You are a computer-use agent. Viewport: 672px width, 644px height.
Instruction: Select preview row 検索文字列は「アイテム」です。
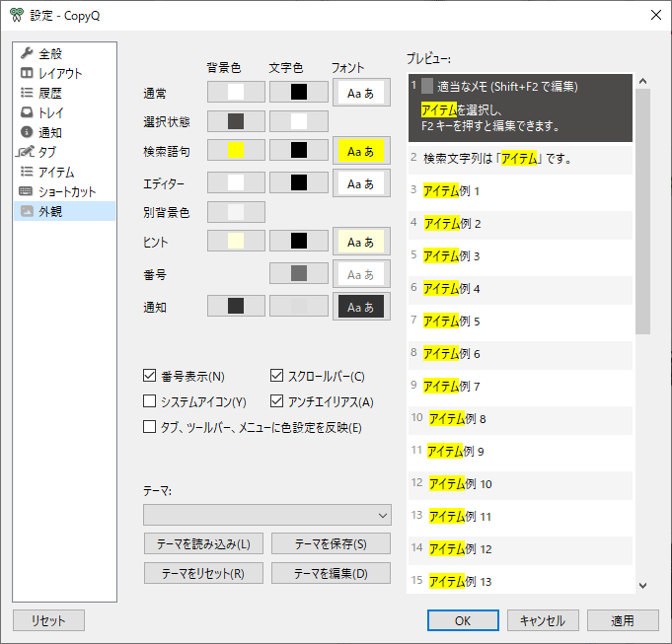point(520,160)
